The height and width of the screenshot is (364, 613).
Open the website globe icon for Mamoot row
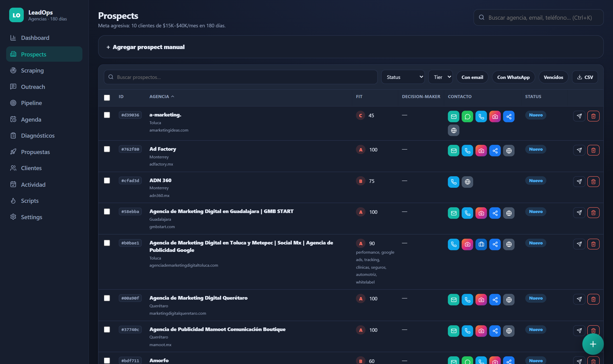click(x=509, y=331)
